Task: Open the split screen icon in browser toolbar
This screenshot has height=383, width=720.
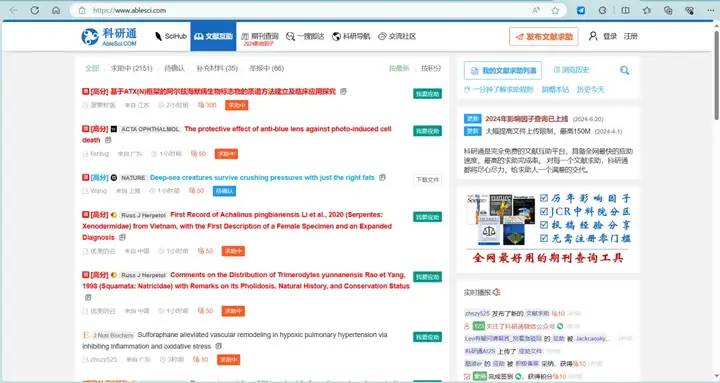Action: pyautogui.click(x=625, y=10)
